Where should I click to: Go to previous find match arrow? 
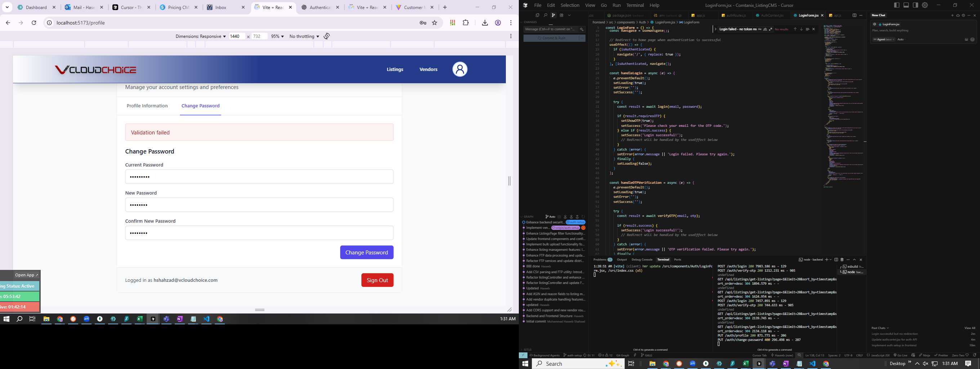point(795,29)
